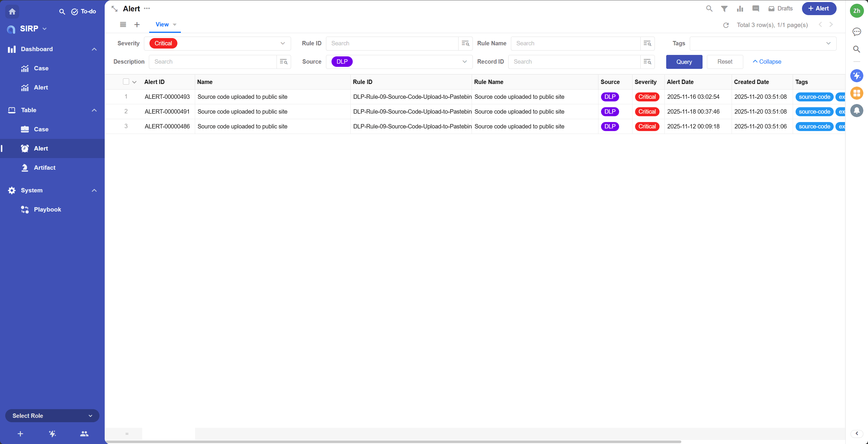
Task: Collapse the Dashboard sidebar section
Action: [x=94, y=49]
